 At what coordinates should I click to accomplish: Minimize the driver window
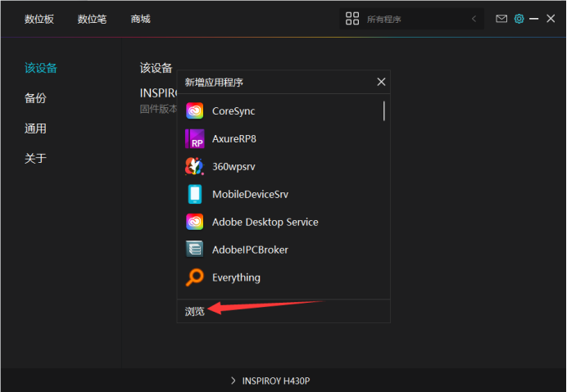533,19
